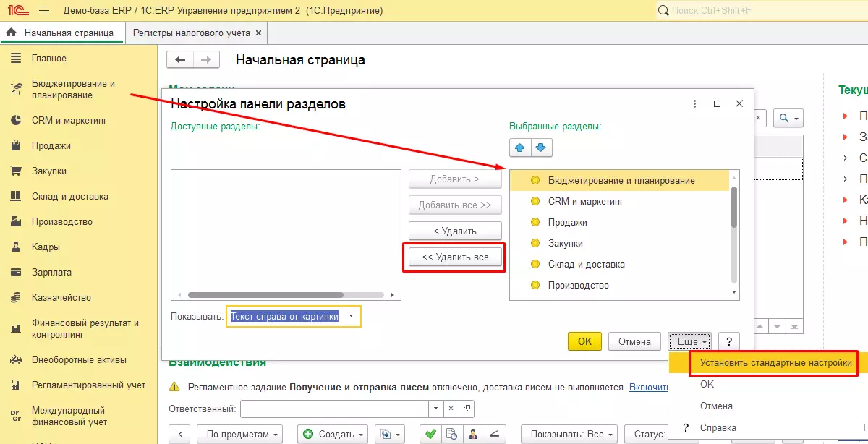Open the Создать dropdown button

click(x=333, y=434)
